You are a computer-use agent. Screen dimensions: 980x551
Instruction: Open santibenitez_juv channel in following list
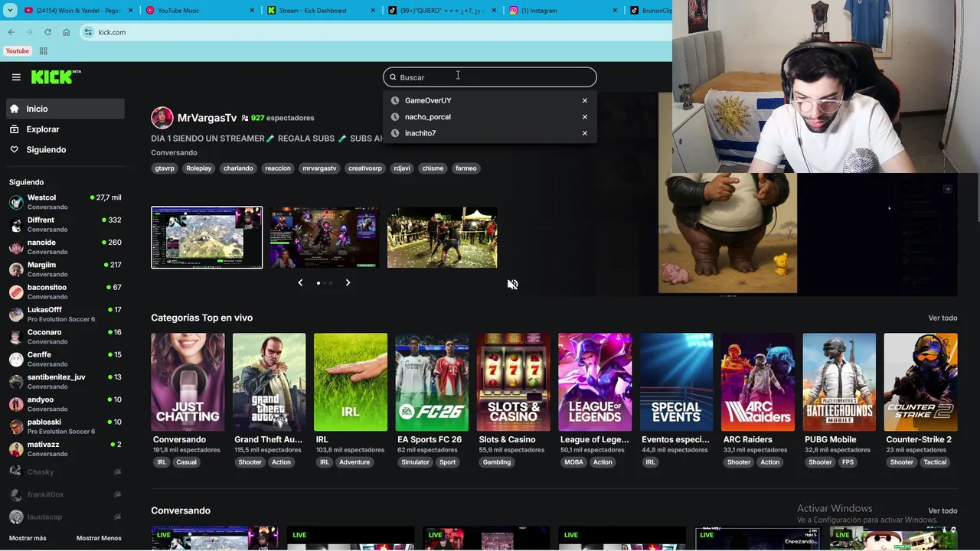coord(65,381)
